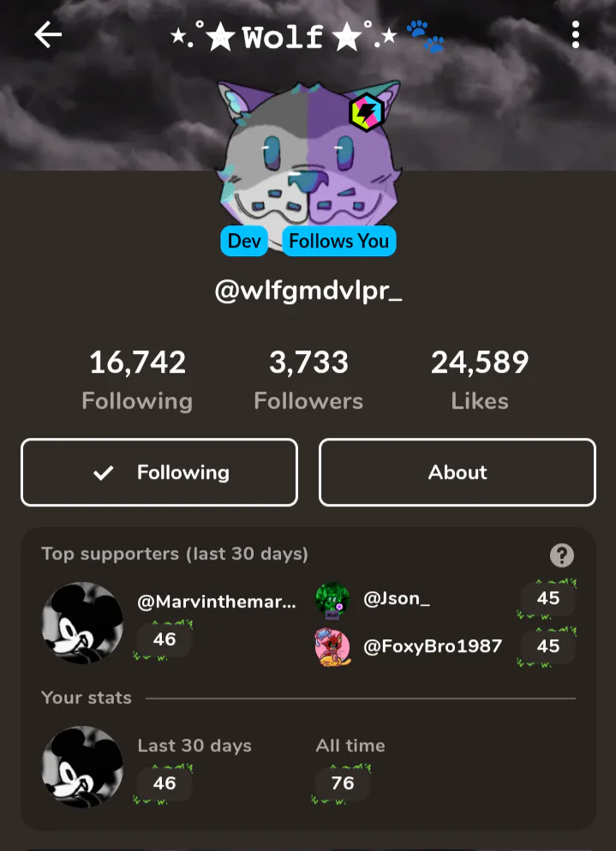
Task: Tap the All time 76 stat badge
Action: coord(343,783)
